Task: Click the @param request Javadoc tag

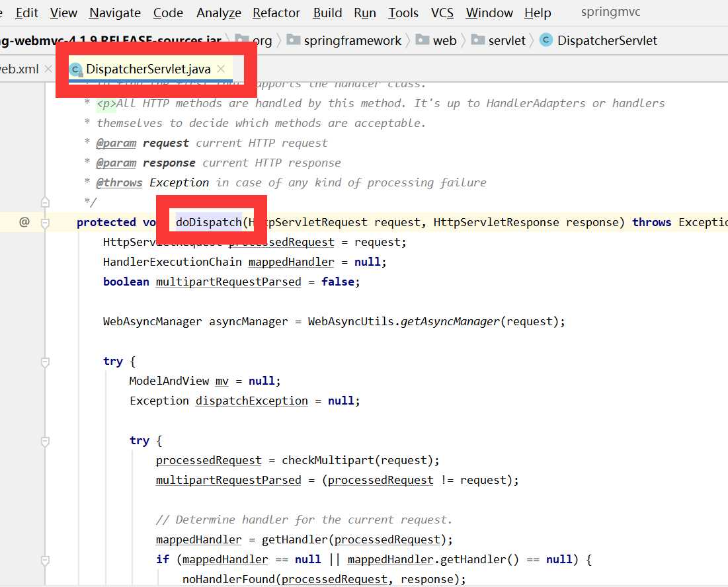Action: point(116,143)
